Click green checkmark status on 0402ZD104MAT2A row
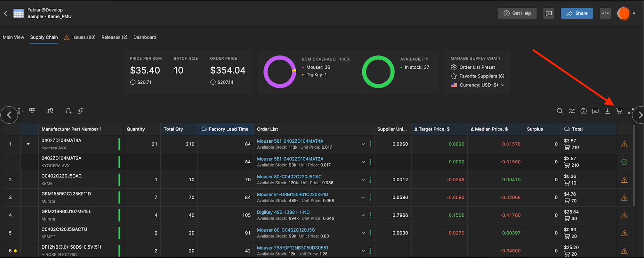 point(624,162)
